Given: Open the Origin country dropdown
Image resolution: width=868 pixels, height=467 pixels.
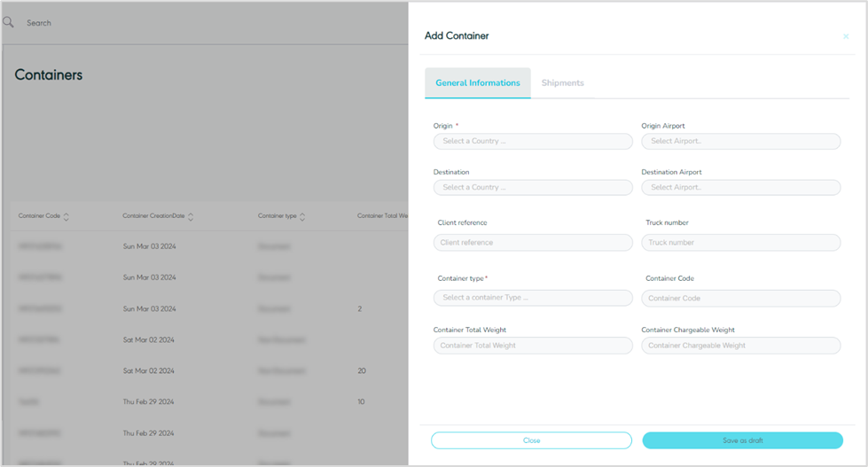Looking at the screenshot, I should (533, 141).
